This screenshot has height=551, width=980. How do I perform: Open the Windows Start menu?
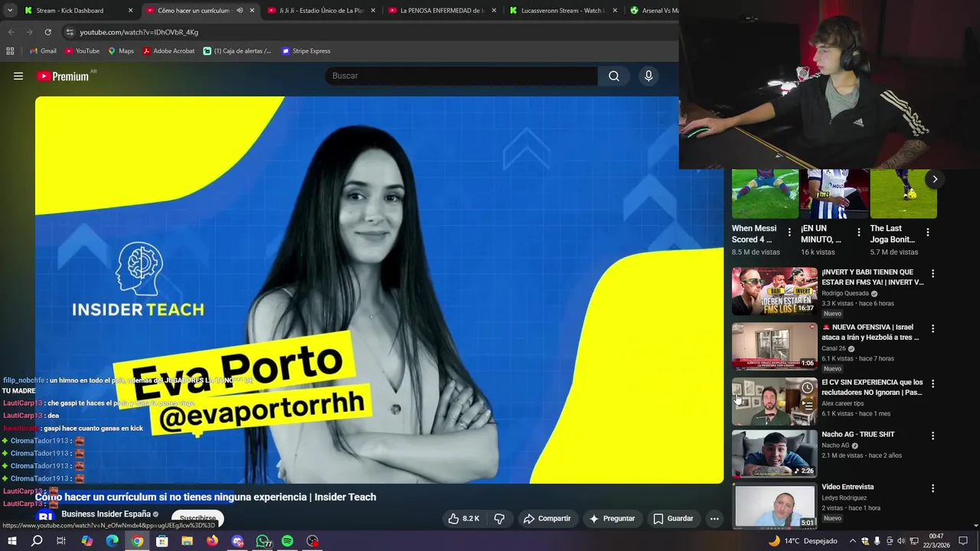pos(11,541)
